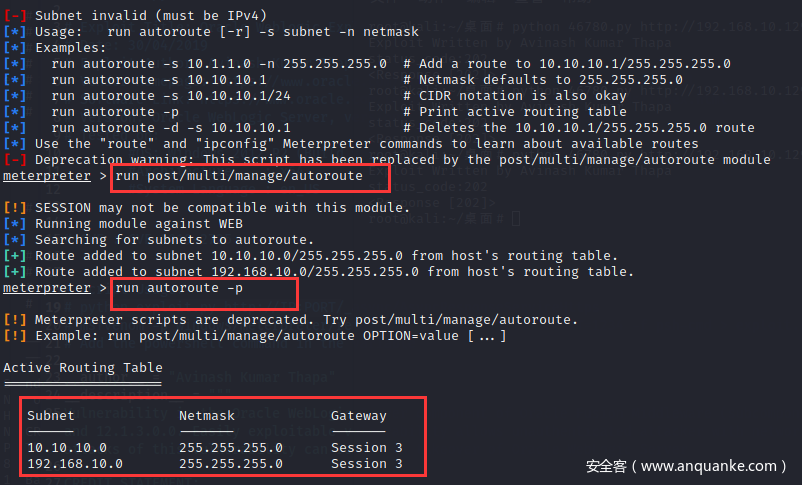Click 'Session 3' in the 192.168.10.0 row
The image size is (802, 485).
[x=367, y=463]
